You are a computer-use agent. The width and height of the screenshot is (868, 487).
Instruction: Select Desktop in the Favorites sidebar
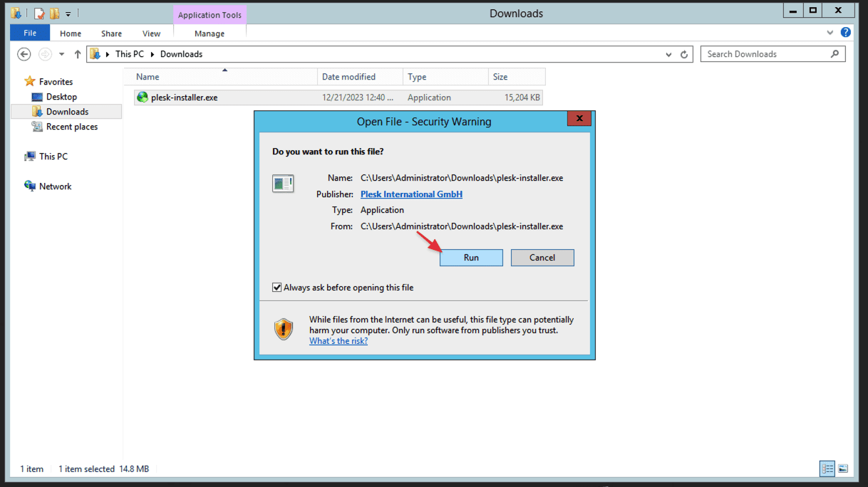pyautogui.click(x=61, y=97)
